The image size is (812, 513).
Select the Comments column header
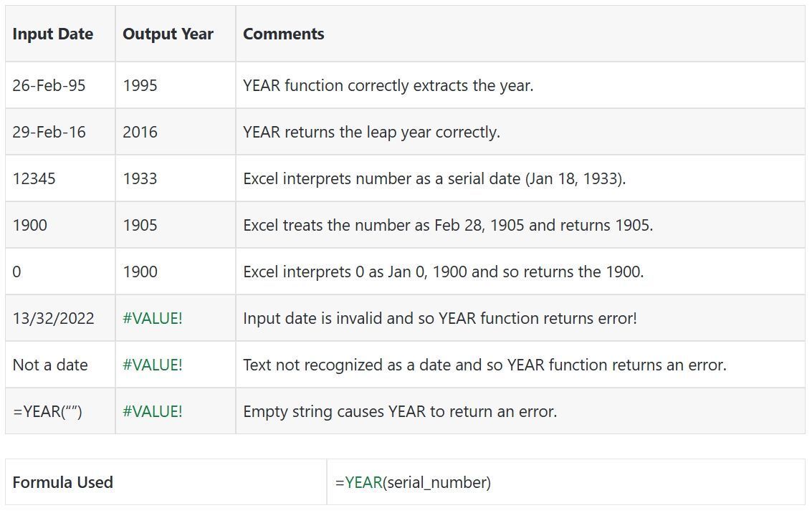click(x=284, y=34)
